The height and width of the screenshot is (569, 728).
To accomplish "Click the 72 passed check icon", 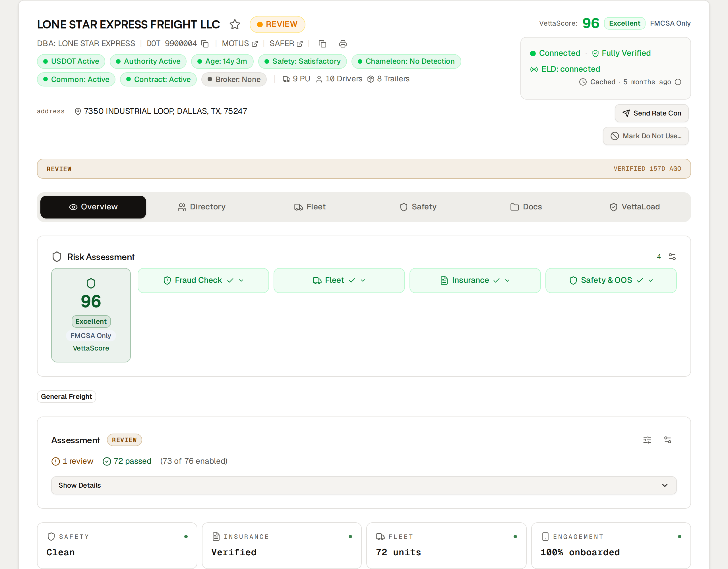I will coord(107,462).
